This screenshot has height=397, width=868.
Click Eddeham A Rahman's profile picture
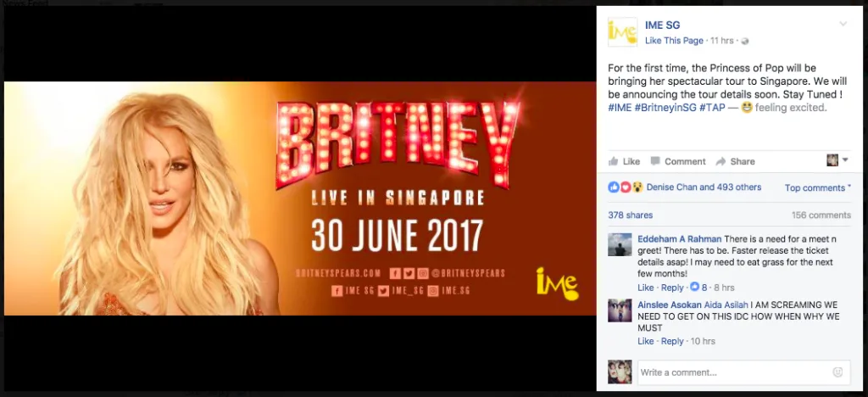pos(620,245)
